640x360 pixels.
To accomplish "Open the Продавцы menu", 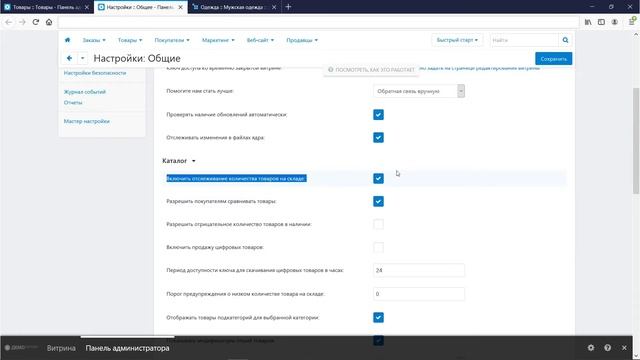I will click(302, 40).
